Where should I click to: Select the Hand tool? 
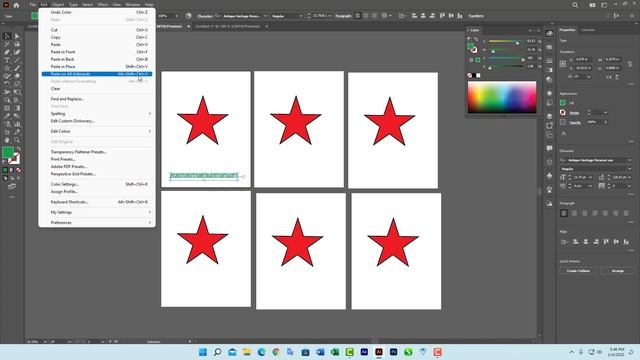pos(7,140)
